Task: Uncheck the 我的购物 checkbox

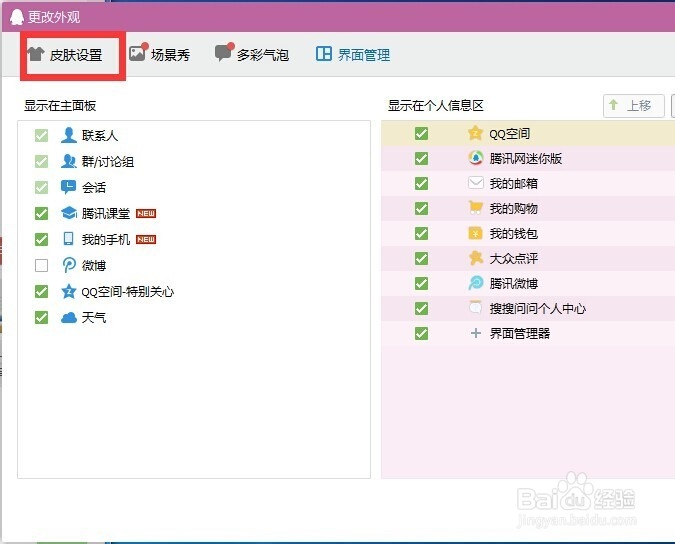Action: (421, 208)
